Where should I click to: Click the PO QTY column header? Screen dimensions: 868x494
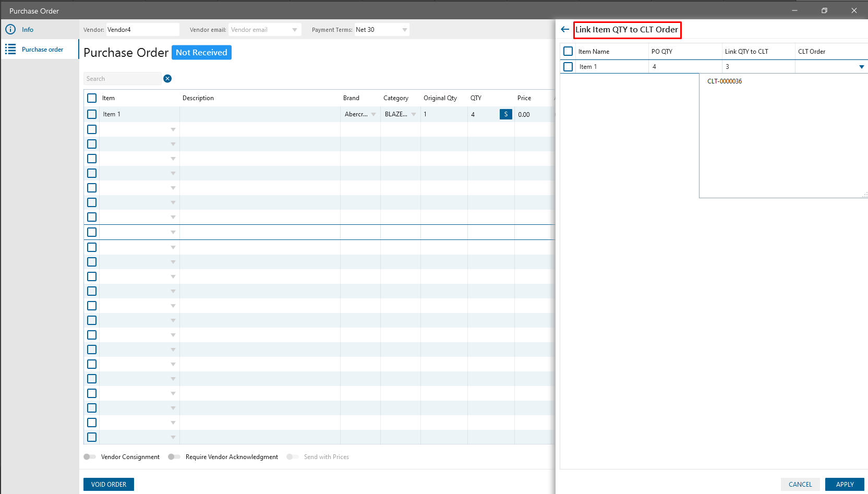662,52
